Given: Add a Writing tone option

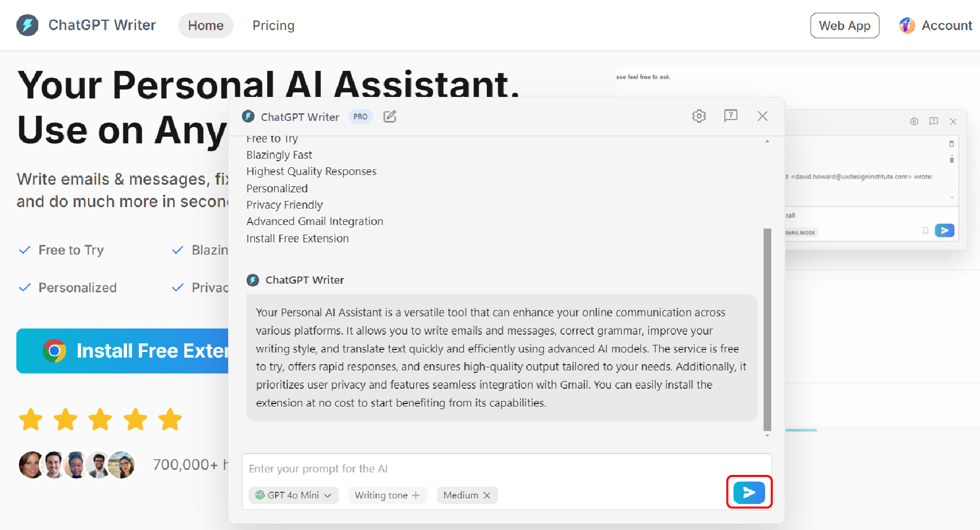Looking at the screenshot, I should tap(387, 495).
